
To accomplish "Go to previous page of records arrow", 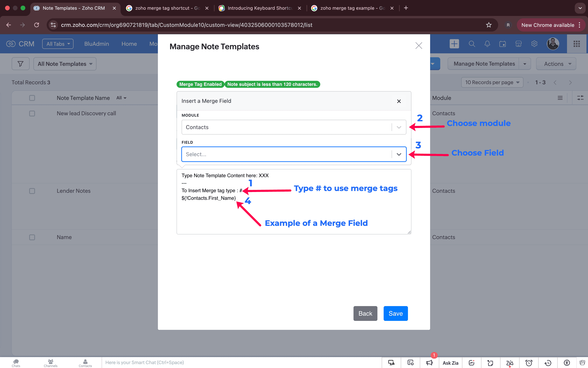I will pyautogui.click(x=555, y=83).
